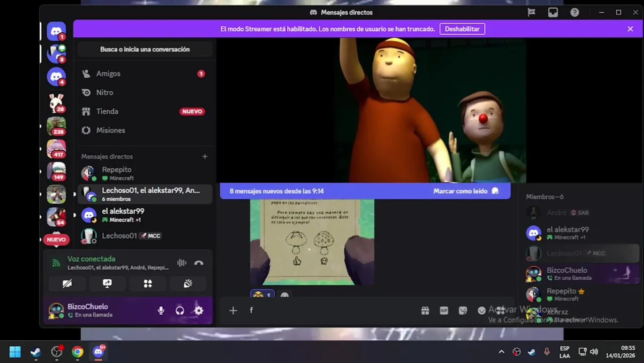Image resolution: width=644 pixels, height=363 pixels.
Task: Toggle noise suppression waveform icon
Action: pos(181,263)
